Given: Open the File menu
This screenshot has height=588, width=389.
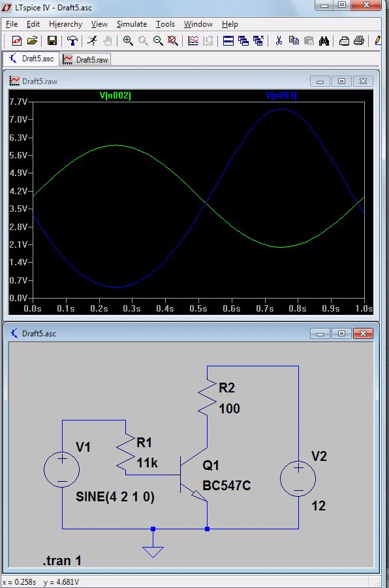Looking at the screenshot, I should (12, 24).
